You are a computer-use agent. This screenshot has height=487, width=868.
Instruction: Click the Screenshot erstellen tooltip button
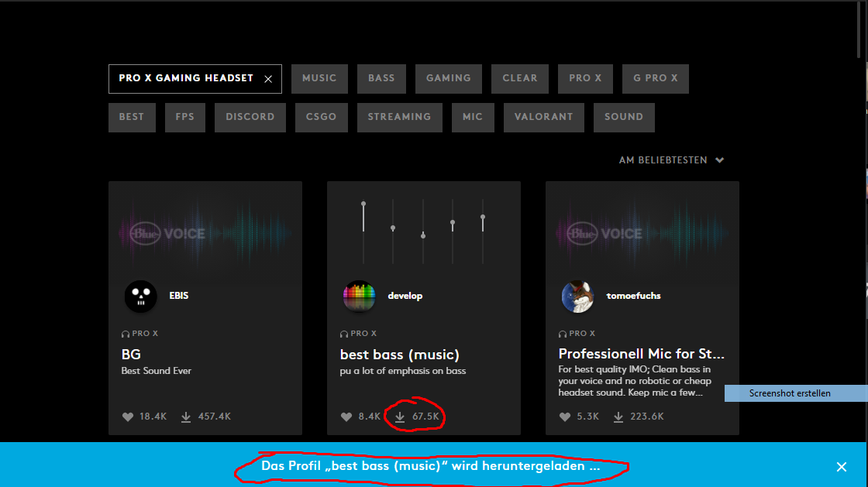795,393
